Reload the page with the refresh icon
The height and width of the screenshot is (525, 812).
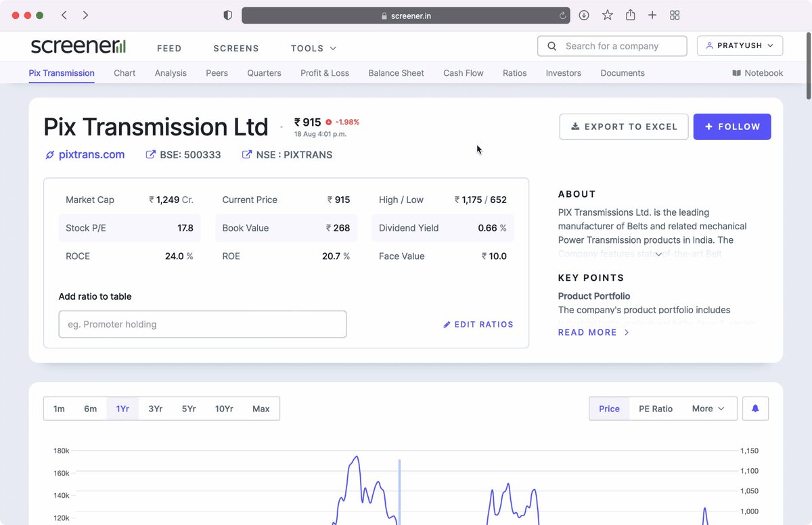tap(562, 16)
